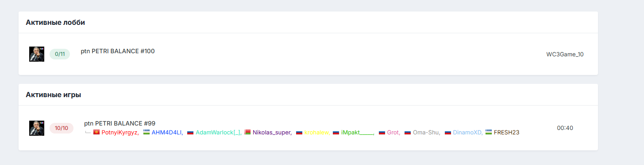This screenshot has height=165, width=644.
Task: Open host avatar of PETRI BALANCE #99 game
Action: 37,128
